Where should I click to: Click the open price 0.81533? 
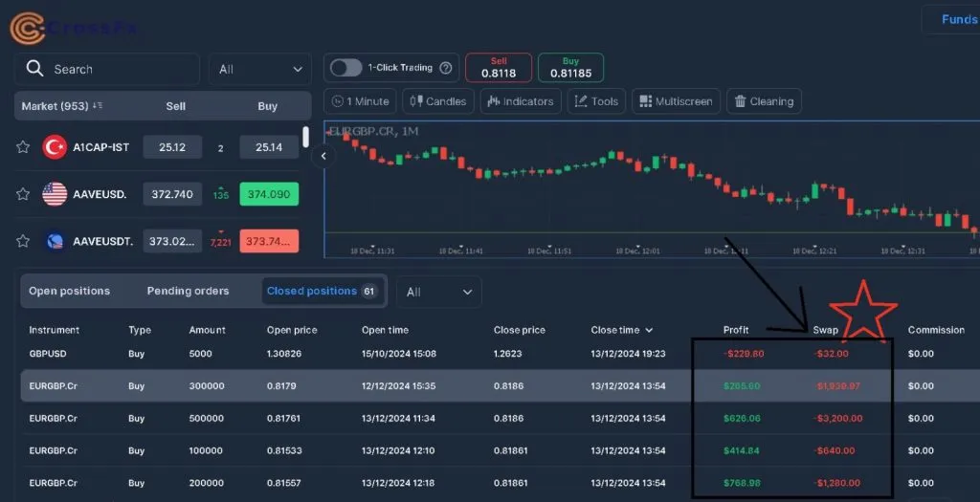tap(284, 450)
